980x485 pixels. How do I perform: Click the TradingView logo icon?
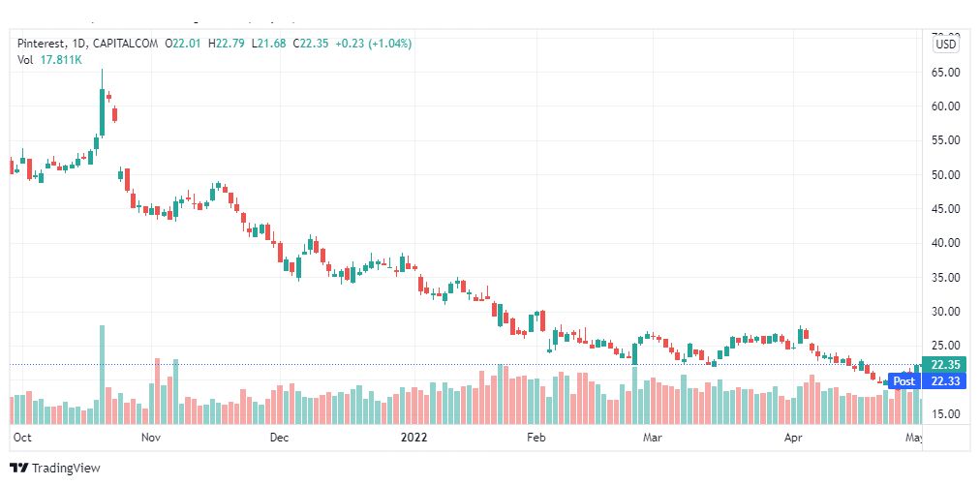pos(19,468)
